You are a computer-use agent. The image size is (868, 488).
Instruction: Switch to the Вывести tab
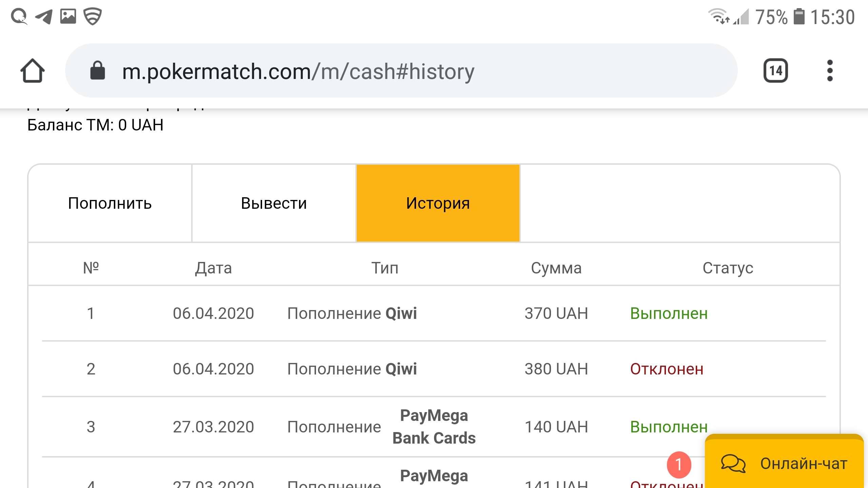click(274, 203)
